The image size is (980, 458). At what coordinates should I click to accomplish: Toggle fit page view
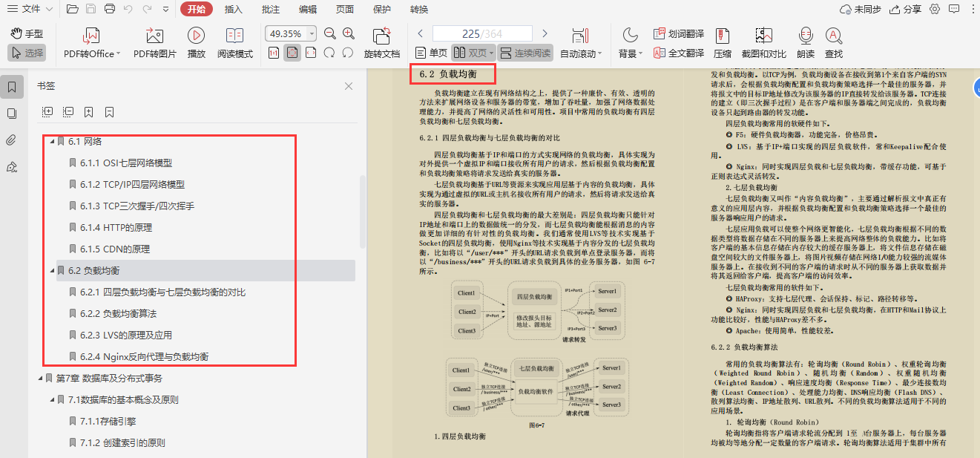[292, 53]
